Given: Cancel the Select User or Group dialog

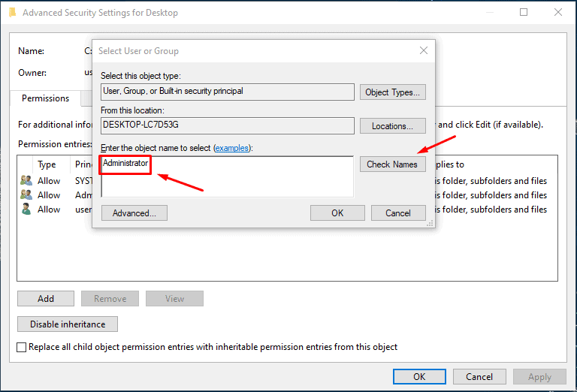Looking at the screenshot, I should coord(398,213).
